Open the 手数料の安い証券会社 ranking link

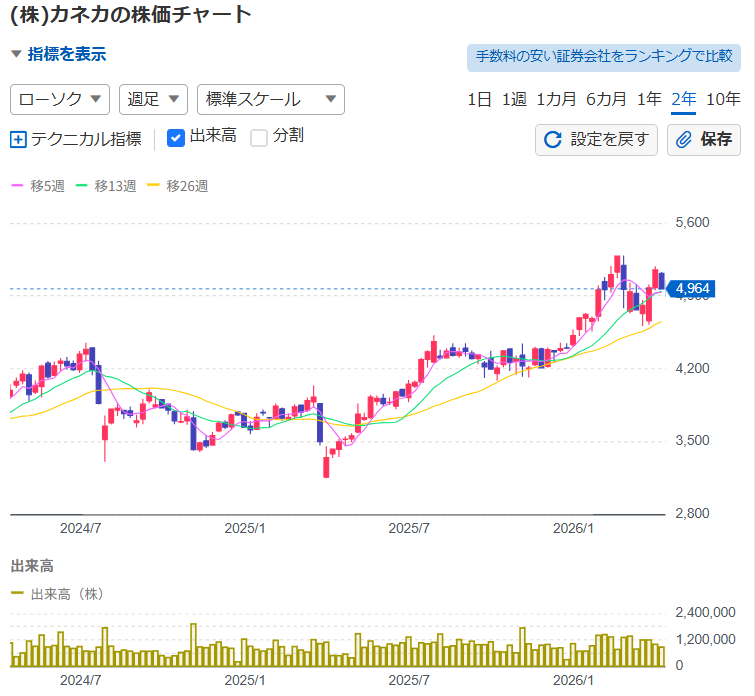(604, 57)
